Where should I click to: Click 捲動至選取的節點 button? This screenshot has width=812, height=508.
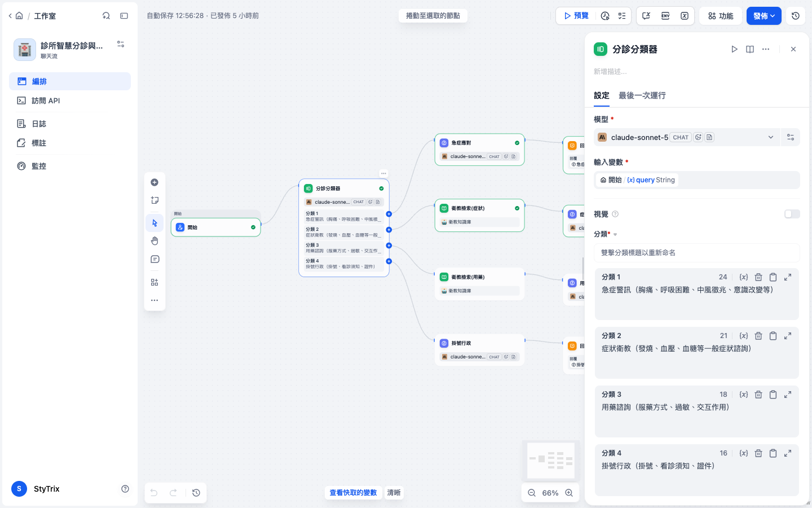pyautogui.click(x=433, y=16)
